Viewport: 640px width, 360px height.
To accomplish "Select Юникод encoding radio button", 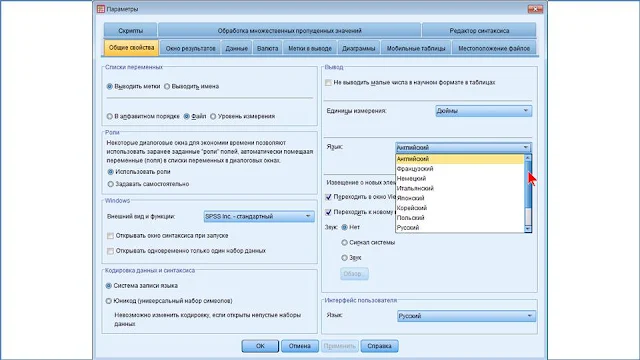I will pyautogui.click(x=109, y=301).
